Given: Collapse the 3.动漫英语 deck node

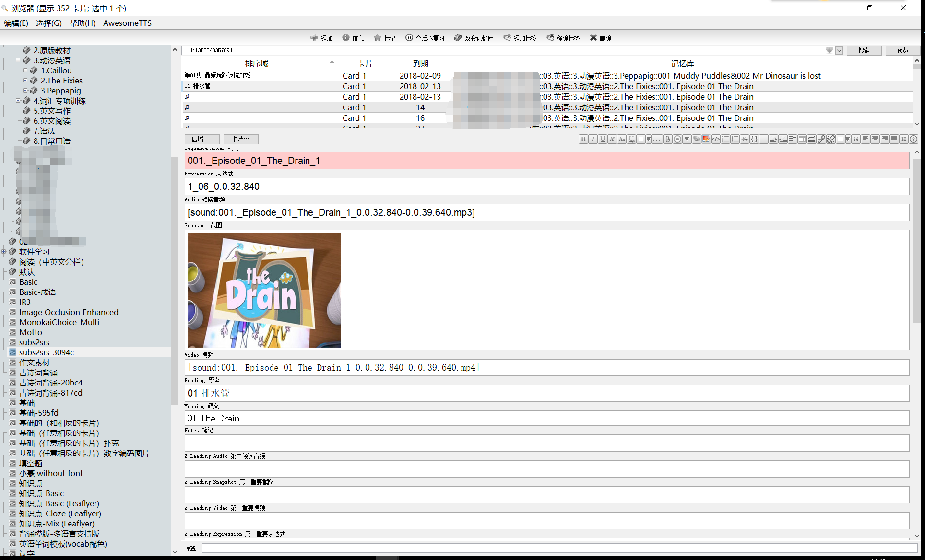Looking at the screenshot, I should [18, 60].
